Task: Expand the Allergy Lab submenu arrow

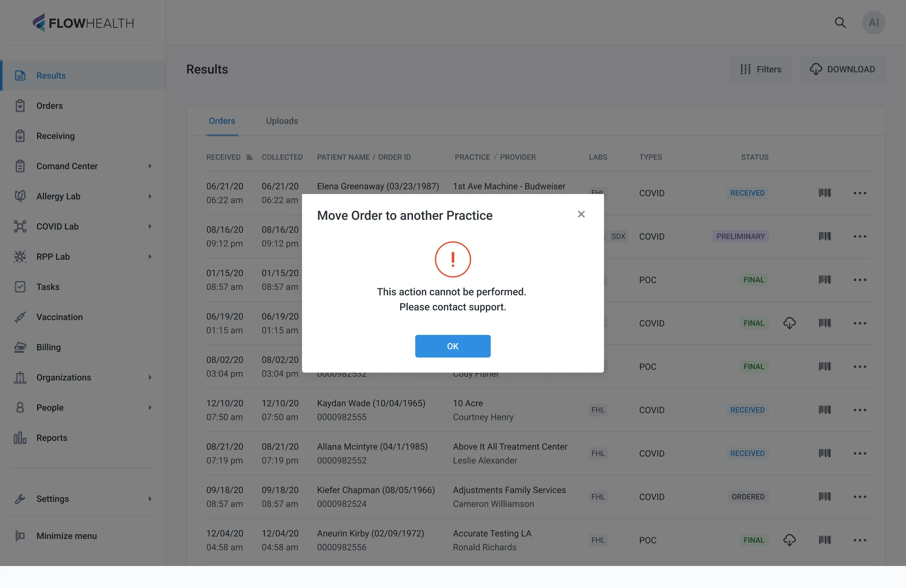Action: tap(150, 197)
